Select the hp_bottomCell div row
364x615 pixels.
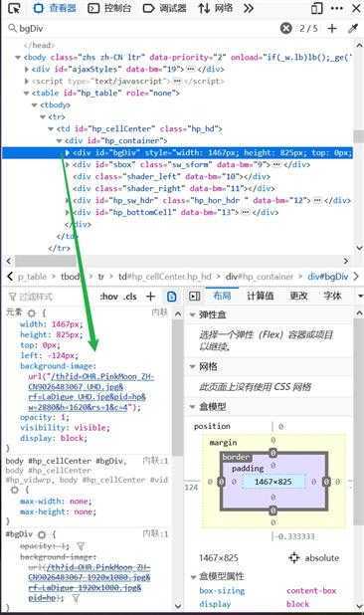point(175,212)
